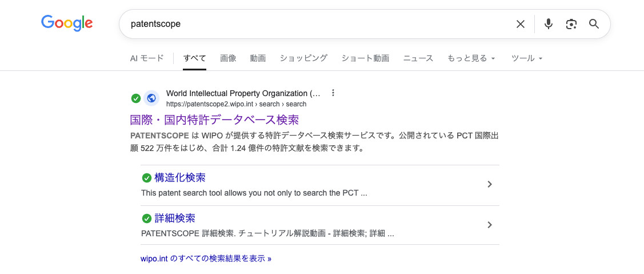Click green checkmark next to 構造化検索
644x274 pixels.
(147, 178)
